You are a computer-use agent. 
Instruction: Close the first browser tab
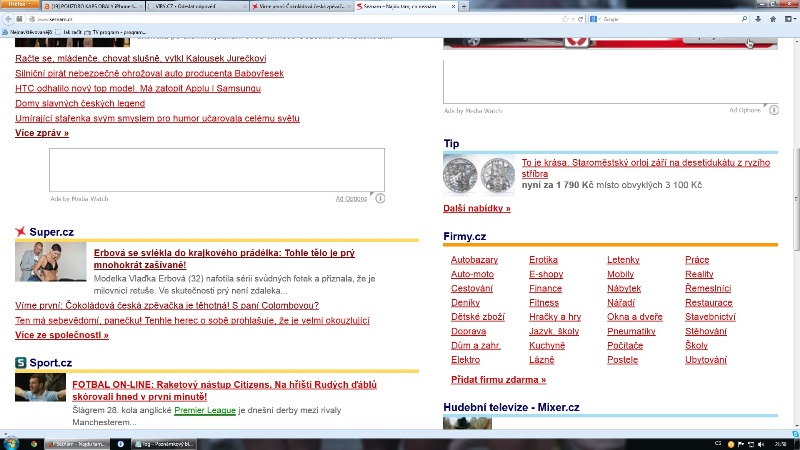[141, 6]
